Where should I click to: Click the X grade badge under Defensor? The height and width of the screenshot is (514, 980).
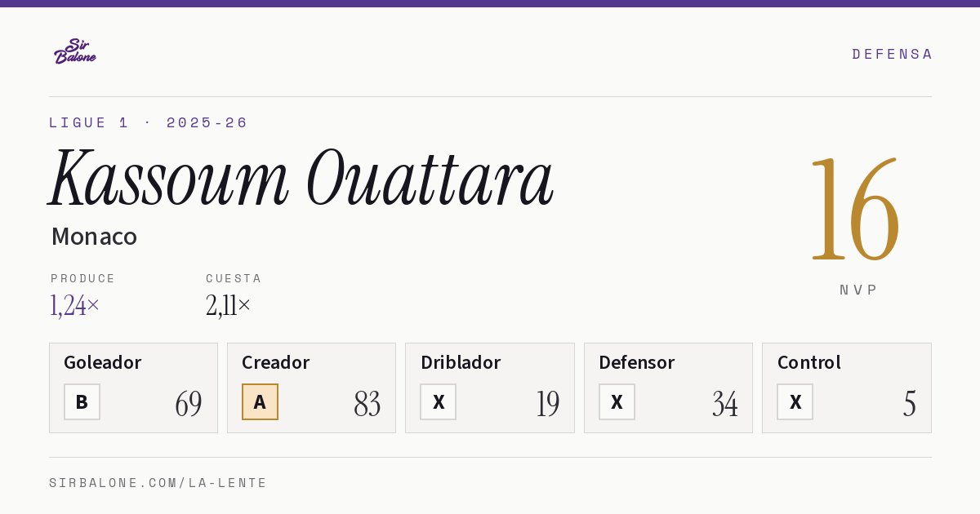click(x=617, y=402)
